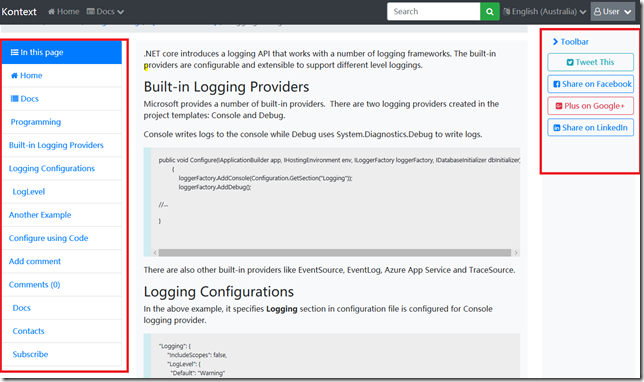
Task: Expand the Docs dropdown in the top navbar
Action: 105,12
